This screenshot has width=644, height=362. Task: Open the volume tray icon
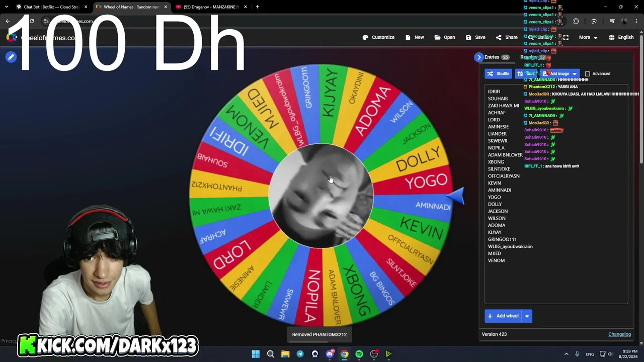pyautogui.click(x=610, y=354)
